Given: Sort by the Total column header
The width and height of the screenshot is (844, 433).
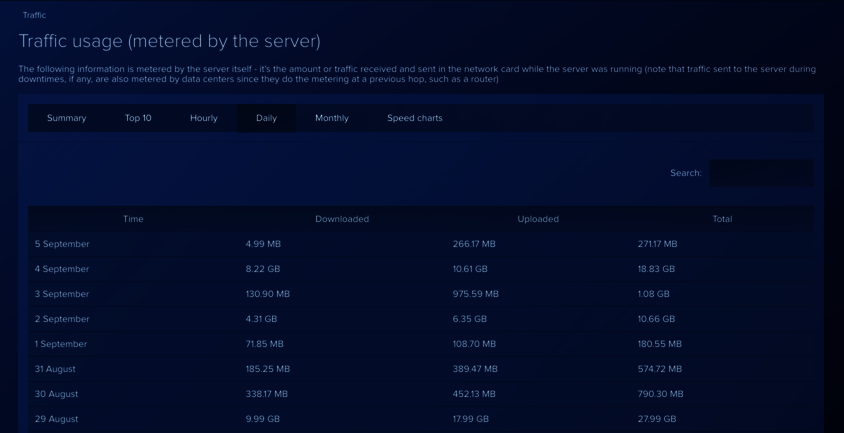Looking at the screenshot, I should click(x=722, y=219).
